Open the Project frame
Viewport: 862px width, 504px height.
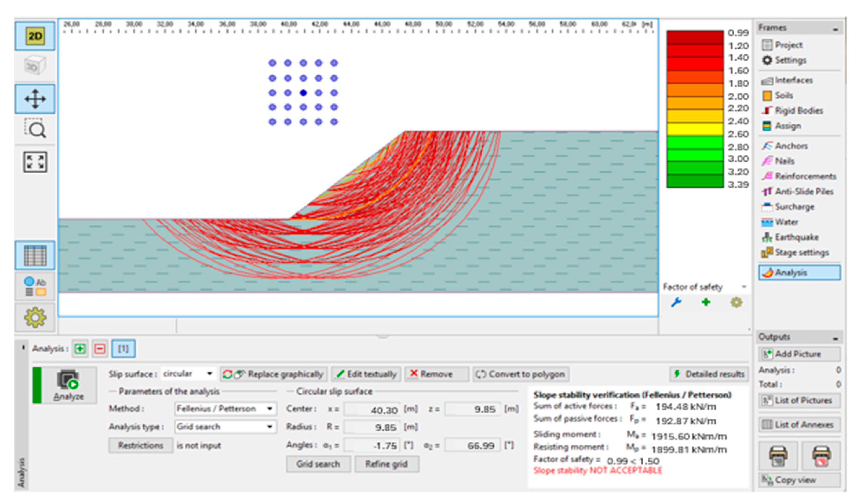pyautogui.click(x=799, y=45)
